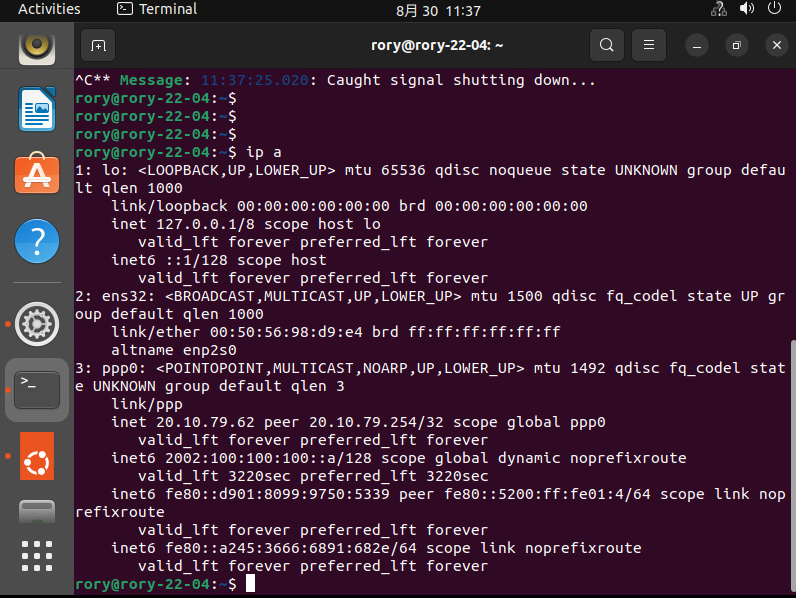Select the Terminal icon in the dock
The height and width of the screenshot is (598, 796).
37,389
